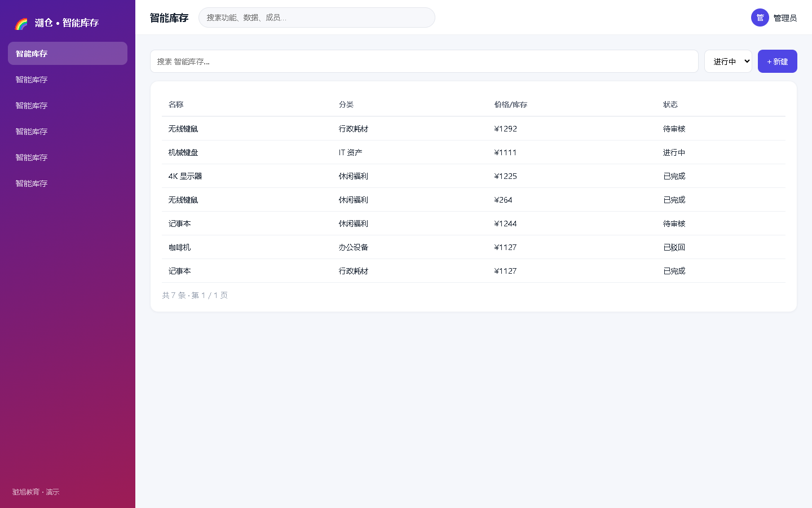This screenshot has width=812, height=508.
Task: Select the 咖啡机 row
Action: click(474, 247)
